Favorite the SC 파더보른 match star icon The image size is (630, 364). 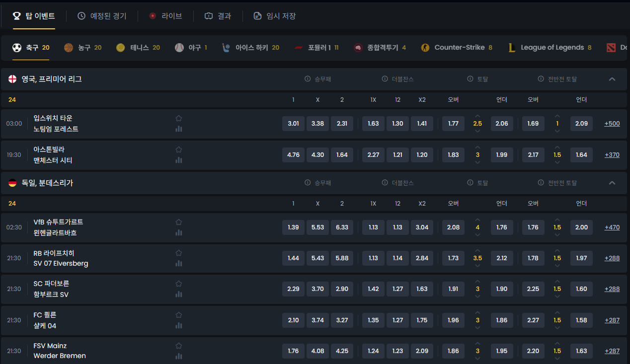click(179, 284)
